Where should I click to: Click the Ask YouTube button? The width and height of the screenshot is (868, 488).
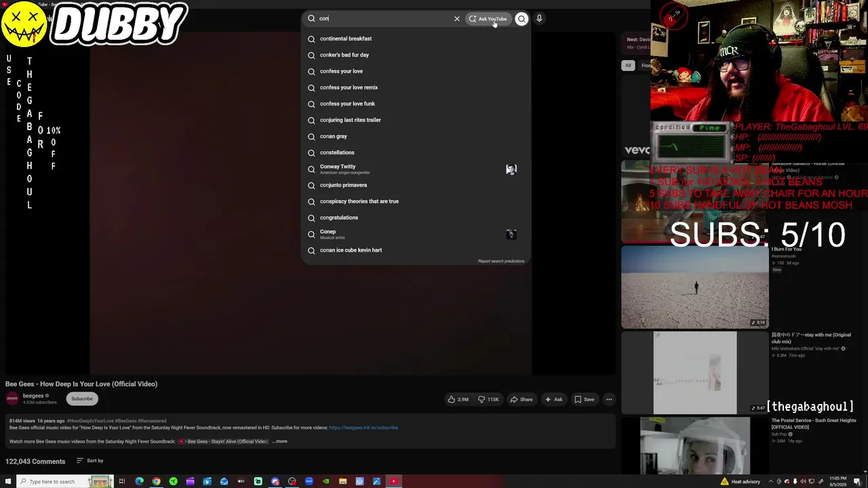coord(488,19)
